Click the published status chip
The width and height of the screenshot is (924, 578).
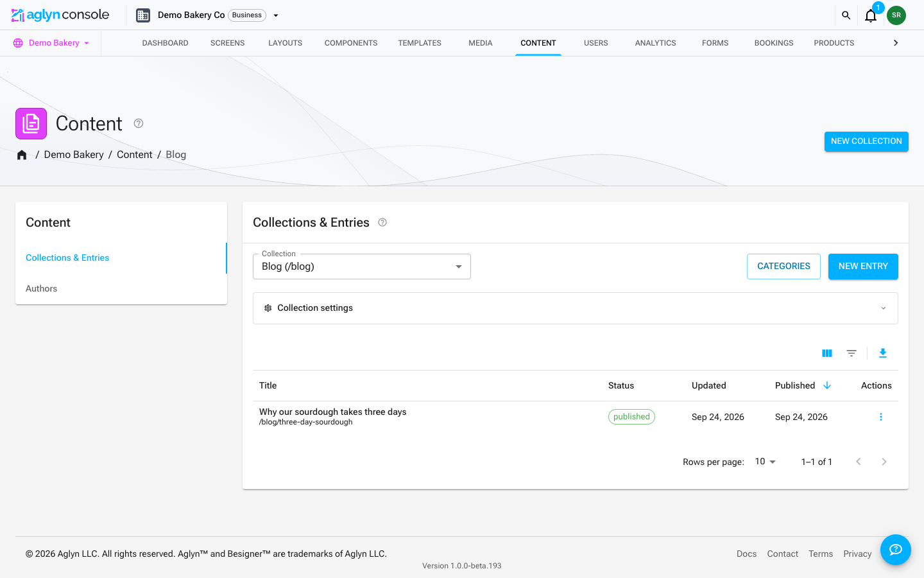pos(631,417)
